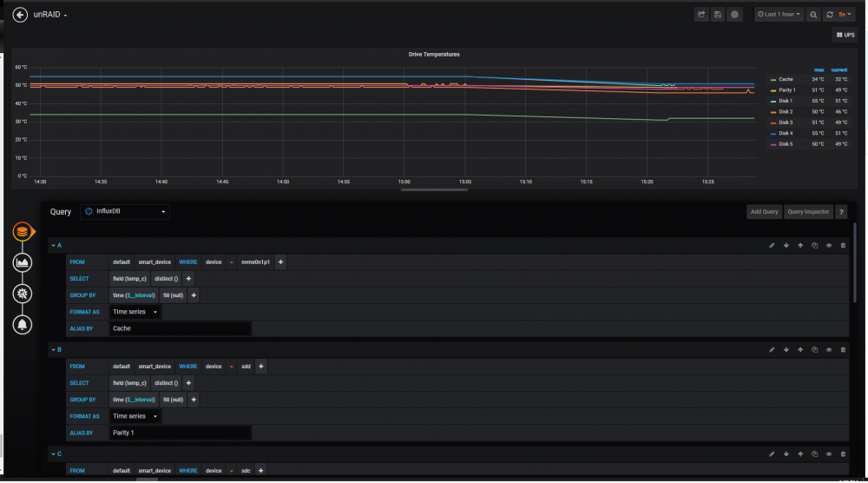Screen dimensions: 868x483
Task: Sort legend by the current column
Action: 839,69
